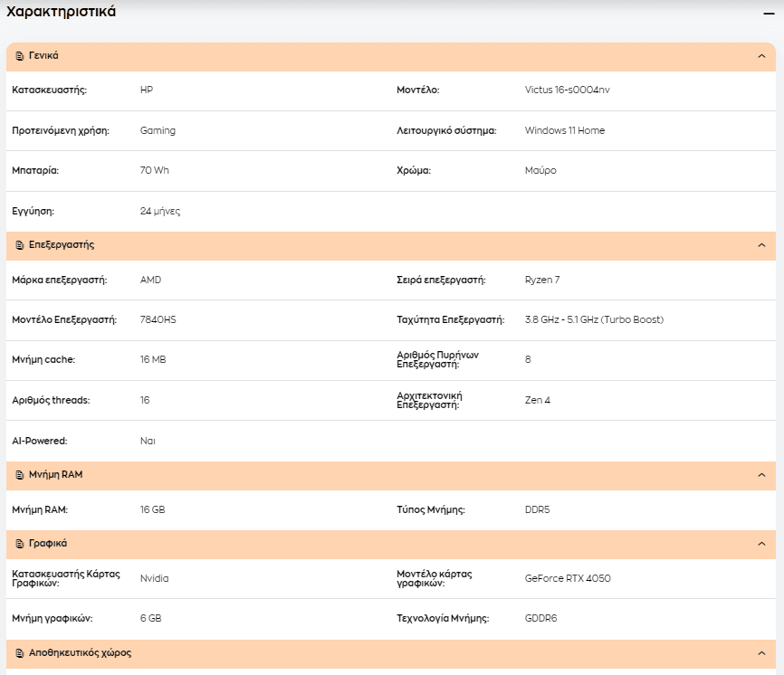Select the AMD processor brand value

pos(150,280)
